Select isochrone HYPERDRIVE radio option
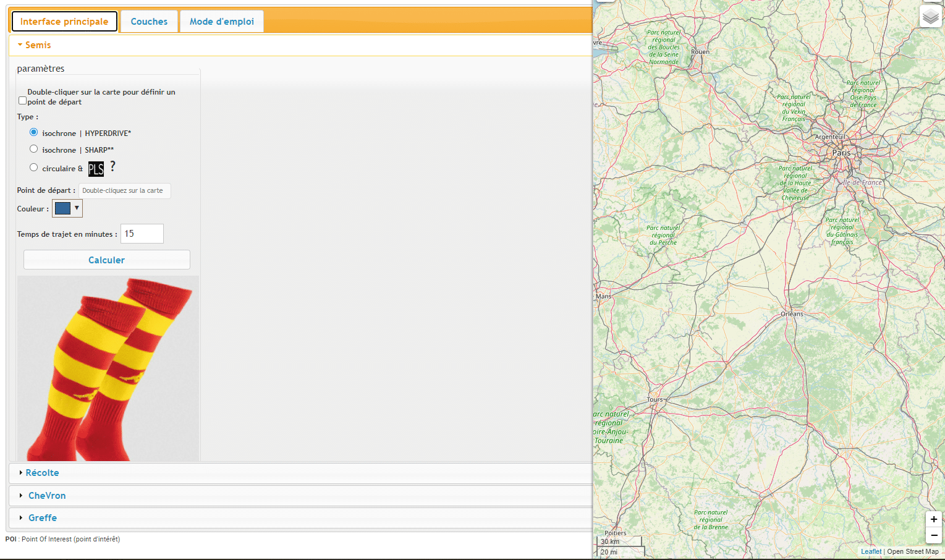The width and height of the screenshot is (945, 560). coord(34,132)
